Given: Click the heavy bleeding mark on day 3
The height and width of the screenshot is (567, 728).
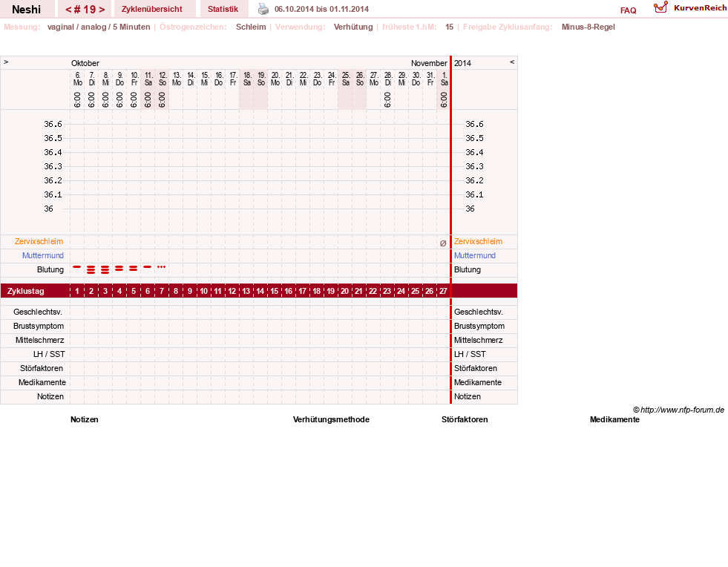Looking at the screenshot, I should 105,269.
